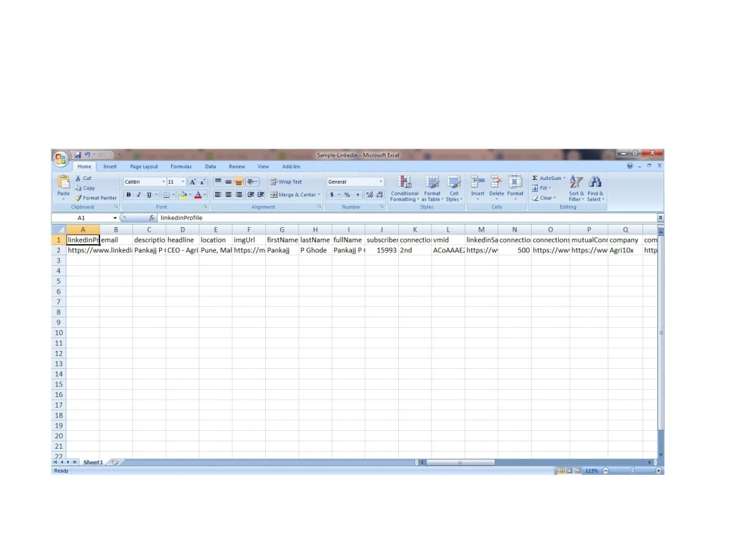This screenshot has width=747, height=560.
Task: Click Insert cells icon
Action: click(x=477, y=182)
